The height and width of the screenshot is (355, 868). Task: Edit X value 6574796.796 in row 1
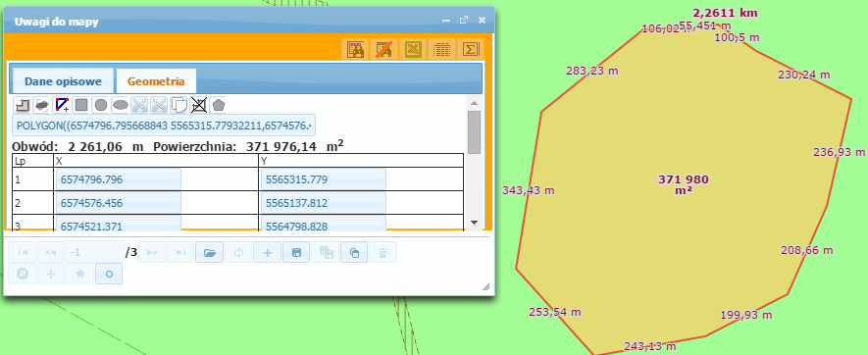coord(118,179)
